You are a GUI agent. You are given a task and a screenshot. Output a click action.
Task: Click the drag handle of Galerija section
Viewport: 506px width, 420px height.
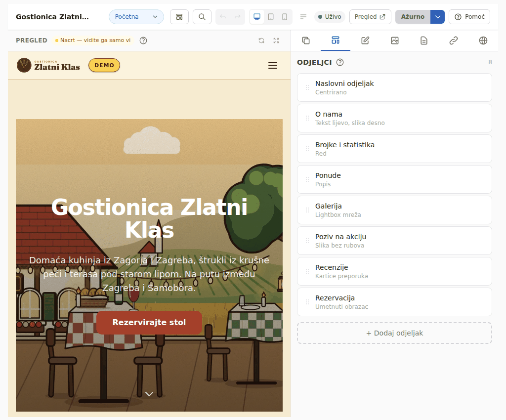tap(307, 210)
